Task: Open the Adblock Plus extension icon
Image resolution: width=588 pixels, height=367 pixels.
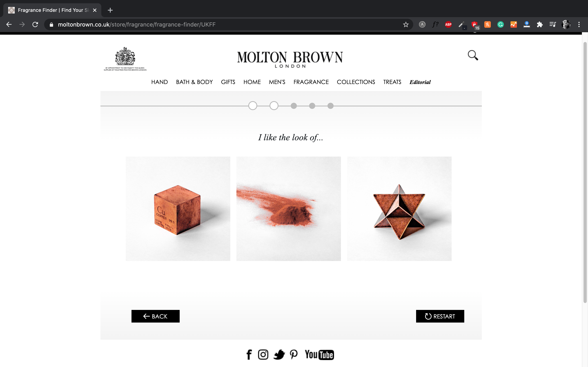Action: point(448,24)
